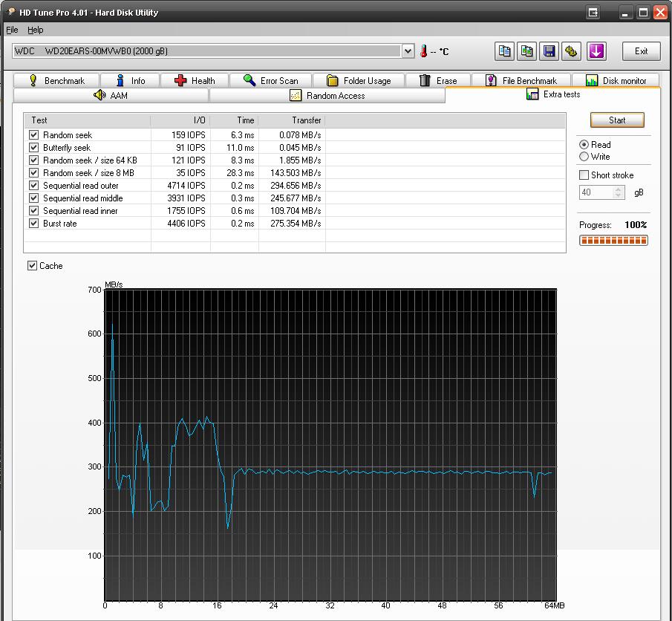This screenshot has width=672, height=621.
Task: Click the restore-to-tray button in title bar
Action: [x=593, y=13]
